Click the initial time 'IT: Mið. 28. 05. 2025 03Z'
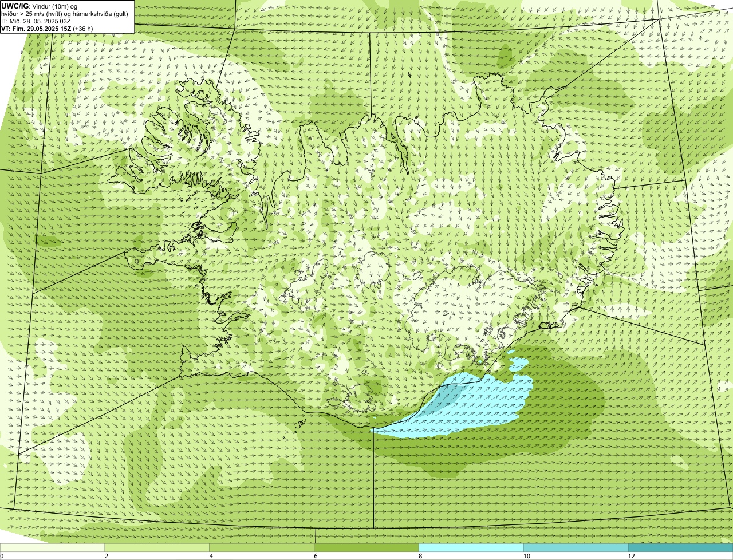This screenshot has width=733, height=560. pos(36,21)
